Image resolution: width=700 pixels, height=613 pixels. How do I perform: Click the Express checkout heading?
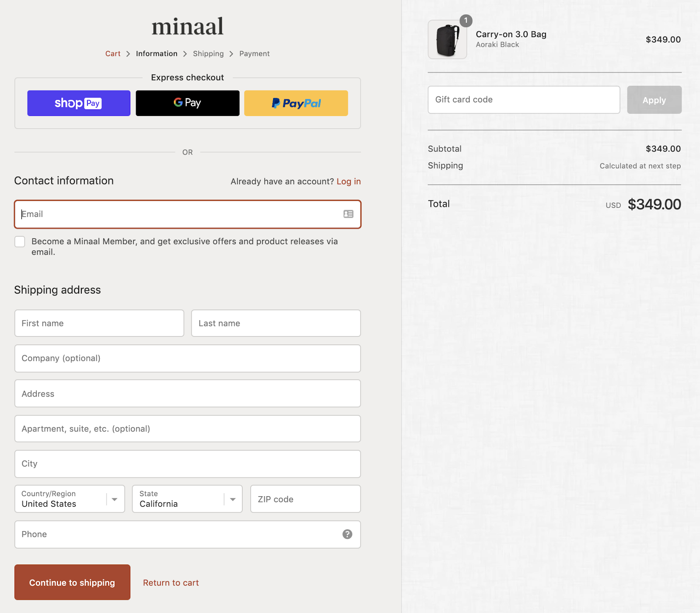187,77
